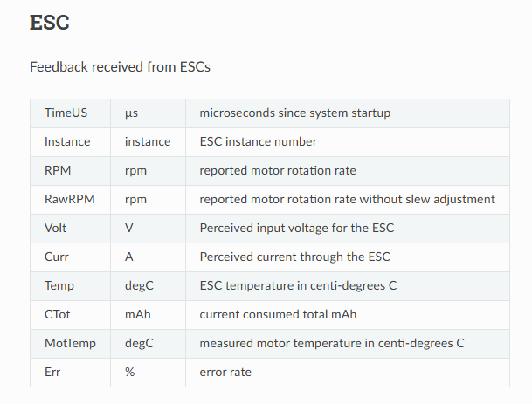Click the CTot field name cell
This screenshot has height=404, width=532.
[x=70, y=315]
